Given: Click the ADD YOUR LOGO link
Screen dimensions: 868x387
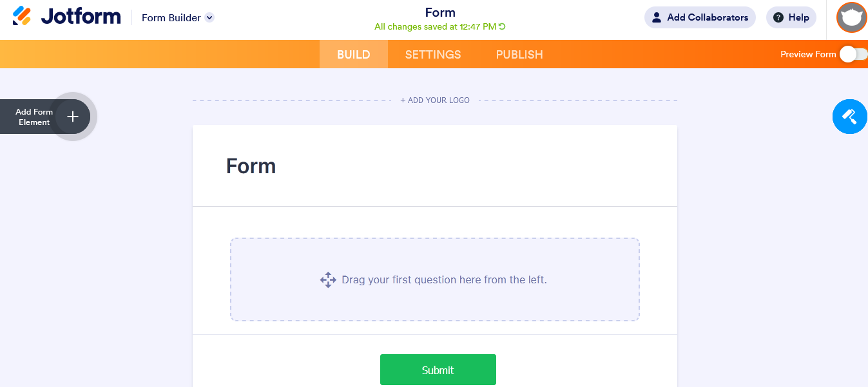Looking at the screenshot, I should click(x=435, y=100).
